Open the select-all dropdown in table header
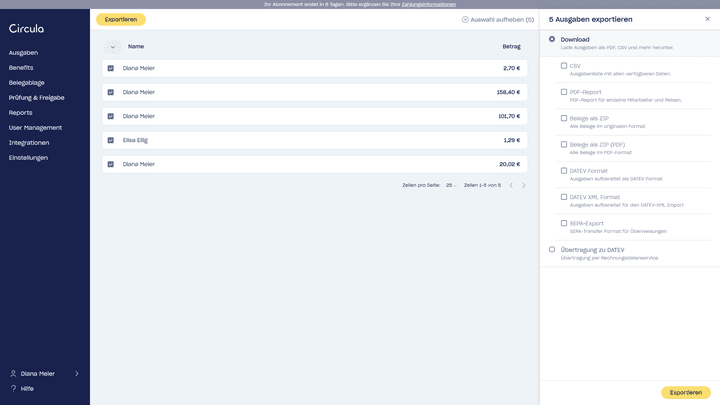The width and height of the screenshot is (720, 405). click(112, 46)
